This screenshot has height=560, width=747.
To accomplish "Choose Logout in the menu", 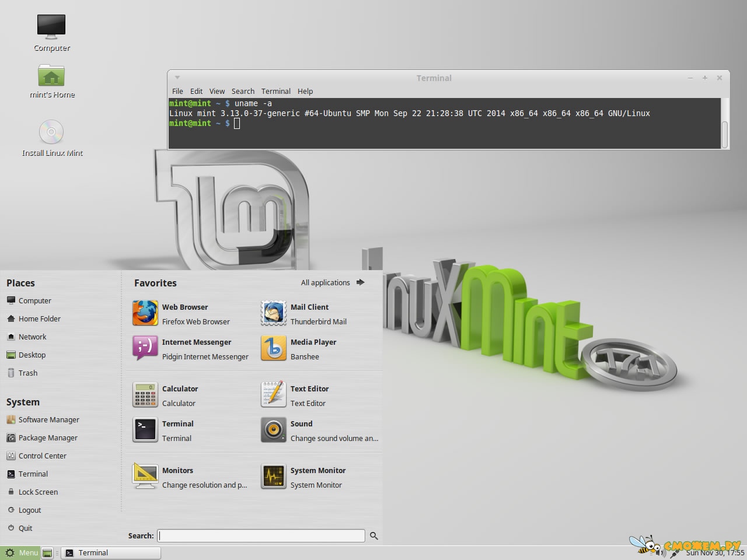I will coord(24,510).
